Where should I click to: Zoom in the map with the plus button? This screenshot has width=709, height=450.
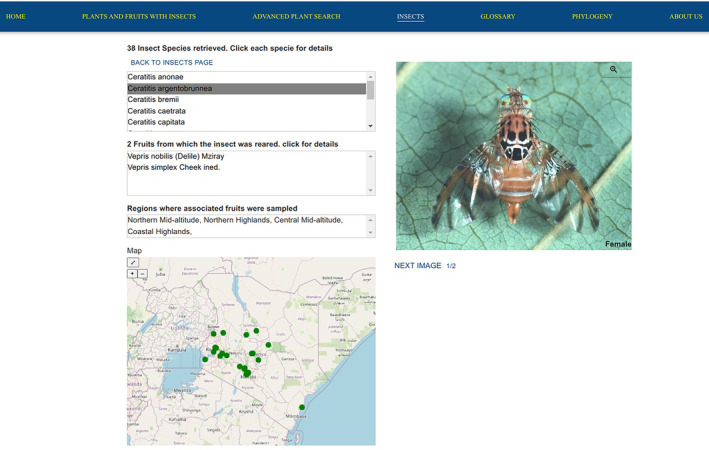(x=132, y=274)
